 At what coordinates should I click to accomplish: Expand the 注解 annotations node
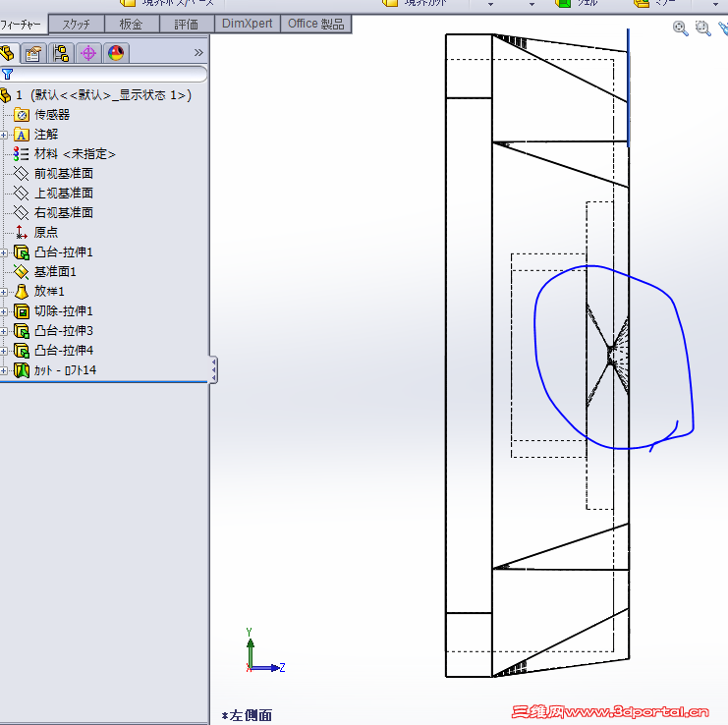point(4,135)
